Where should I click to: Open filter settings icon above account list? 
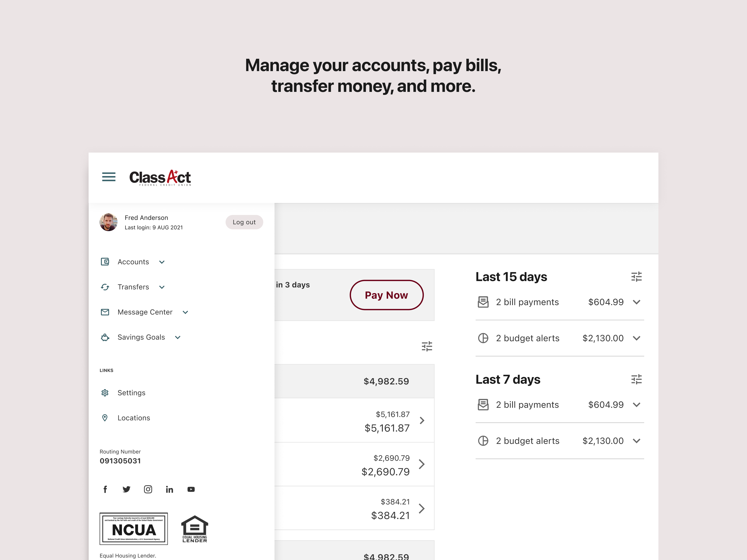click(427, 346)
